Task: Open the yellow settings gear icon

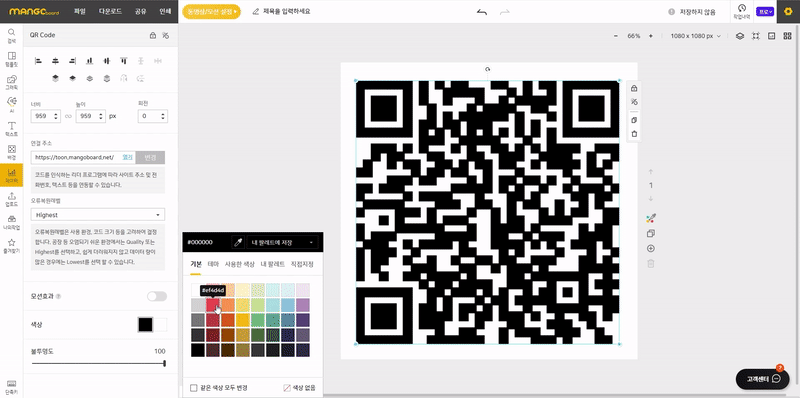Action: (788, 11)
